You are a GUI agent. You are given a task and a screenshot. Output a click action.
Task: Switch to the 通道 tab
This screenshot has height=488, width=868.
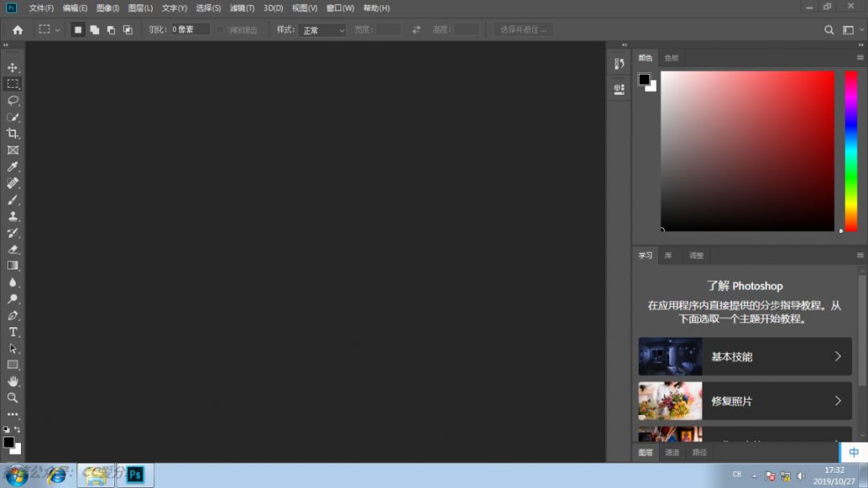point(672,453)
